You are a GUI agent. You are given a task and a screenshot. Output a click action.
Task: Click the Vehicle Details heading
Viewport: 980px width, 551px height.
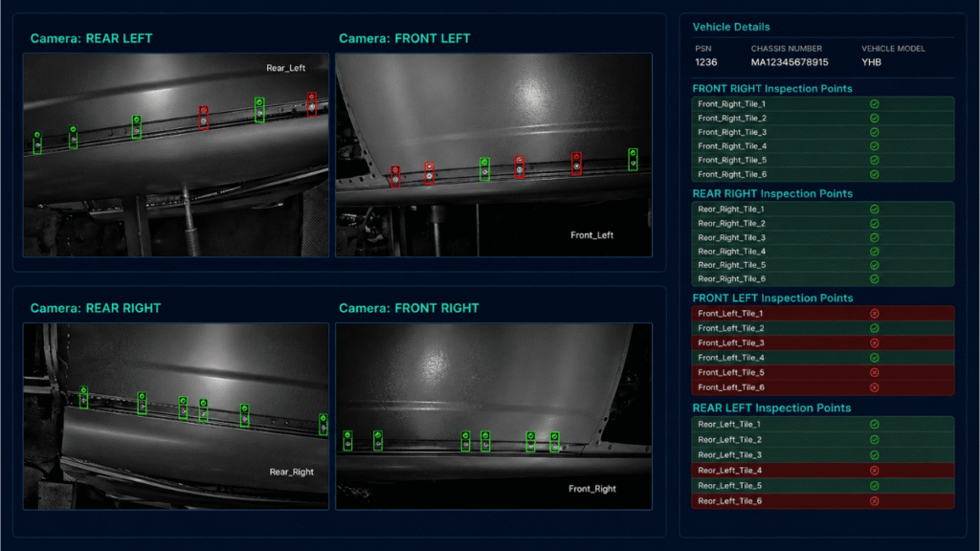coord(731,27)
